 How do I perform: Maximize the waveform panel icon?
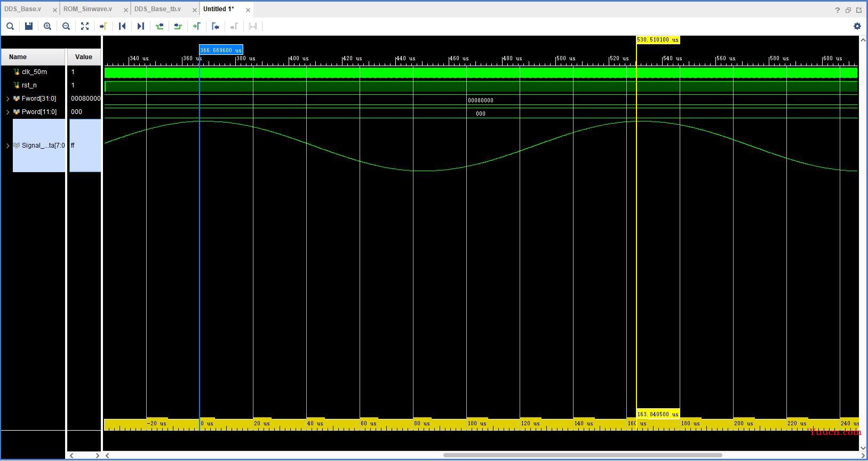click(x=859, y=10)
